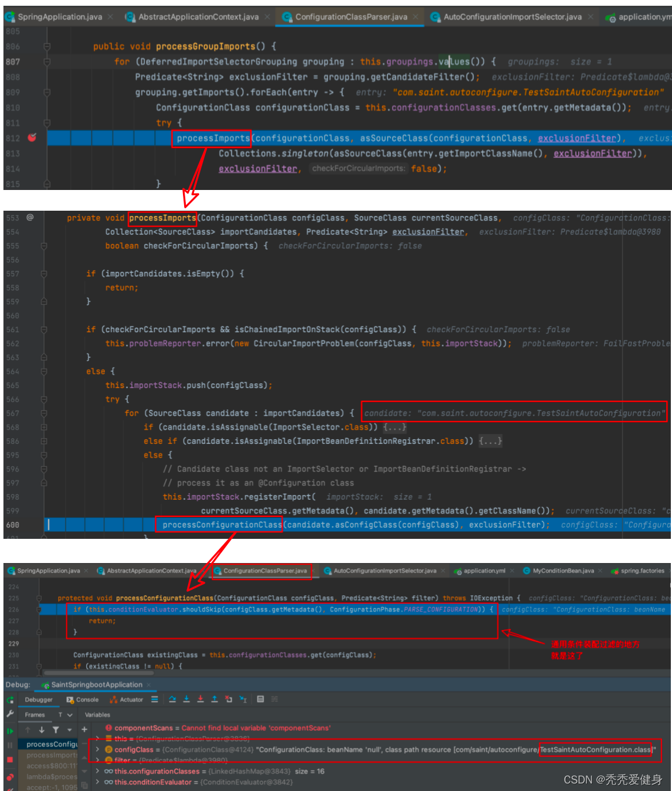Select the processConfigu frame in Frames list
Viewport: 672px width, 791px height.
tap(52, 744)
